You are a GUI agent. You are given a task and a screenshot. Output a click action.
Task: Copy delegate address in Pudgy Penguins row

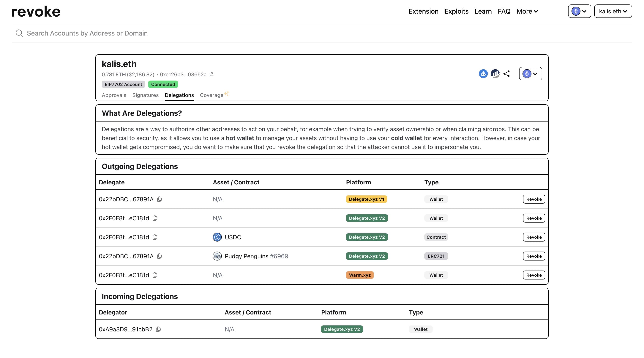[x=160, y=256]
